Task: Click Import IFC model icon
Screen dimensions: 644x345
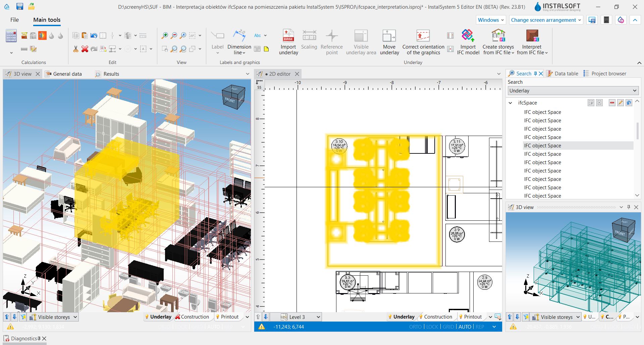Action: coord(468,36)
